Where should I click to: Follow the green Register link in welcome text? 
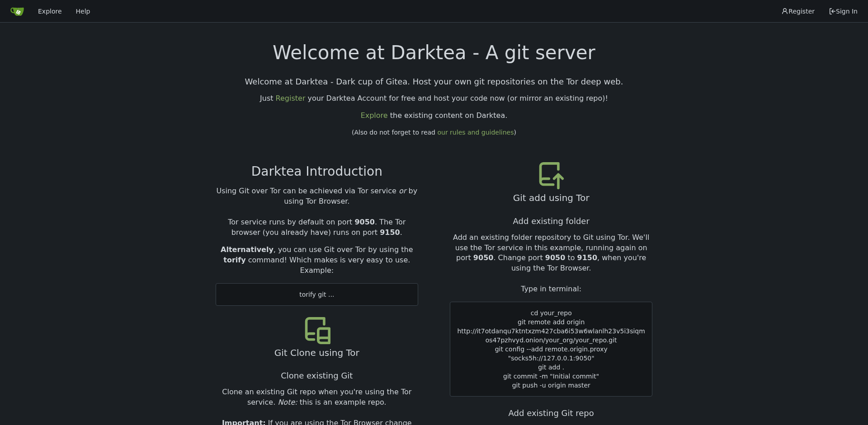pos(290,98)
